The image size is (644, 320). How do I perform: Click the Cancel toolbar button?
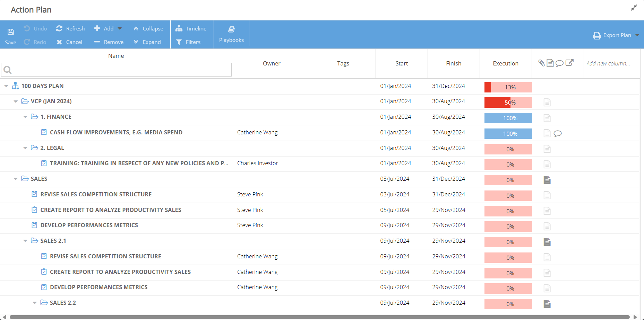pos(69,42)
